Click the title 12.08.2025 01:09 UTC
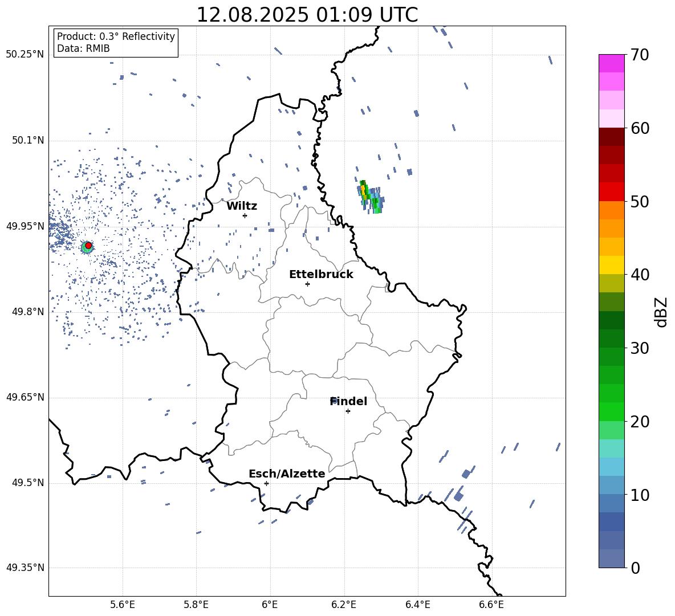 click(307, 15)
